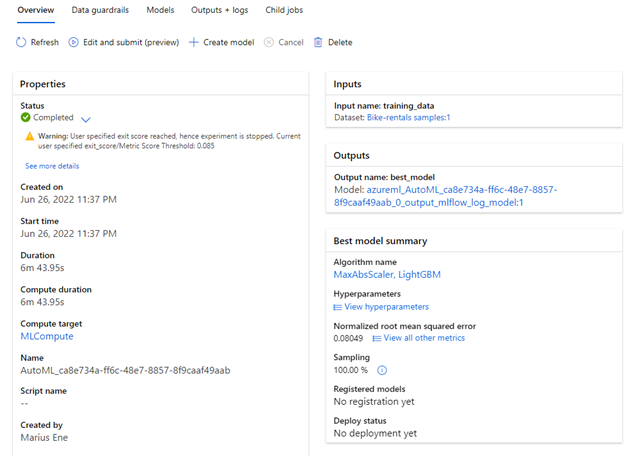
Task: Go to the Outputs + logs tab
Action: (x=219, y=10)
